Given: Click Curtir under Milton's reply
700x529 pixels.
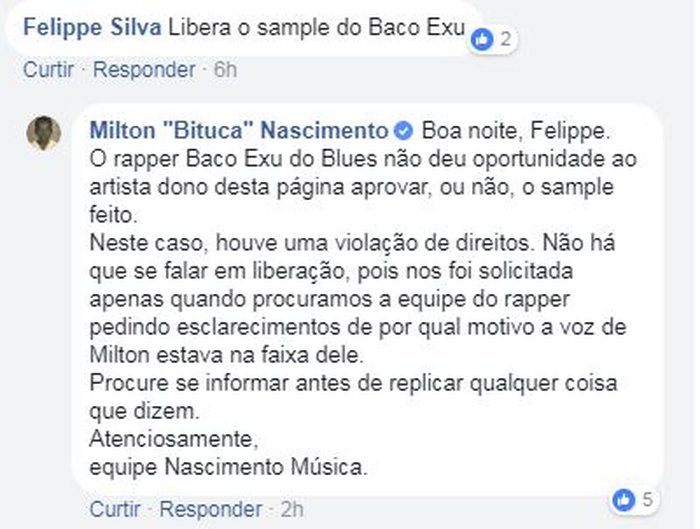Looking at the screenshot, I should tap(115, 509).
